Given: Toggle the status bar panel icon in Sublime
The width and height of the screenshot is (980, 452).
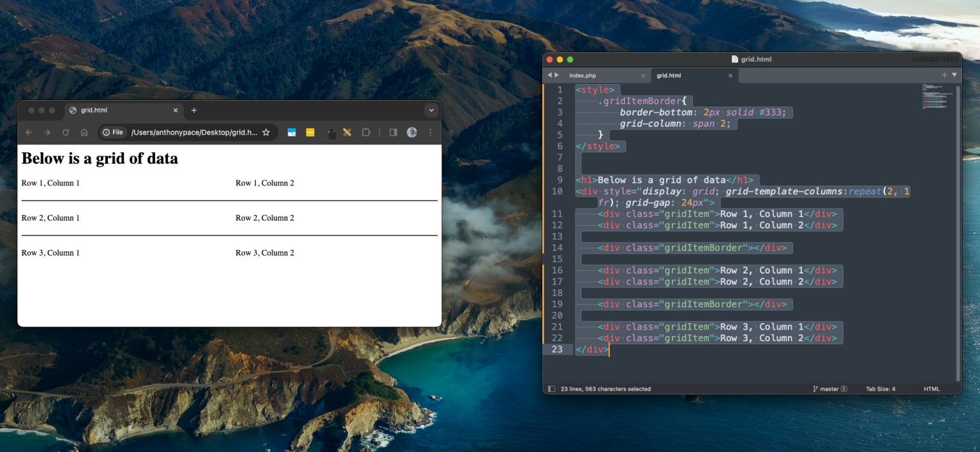Looking at the screenshot, I should [553, 389].
